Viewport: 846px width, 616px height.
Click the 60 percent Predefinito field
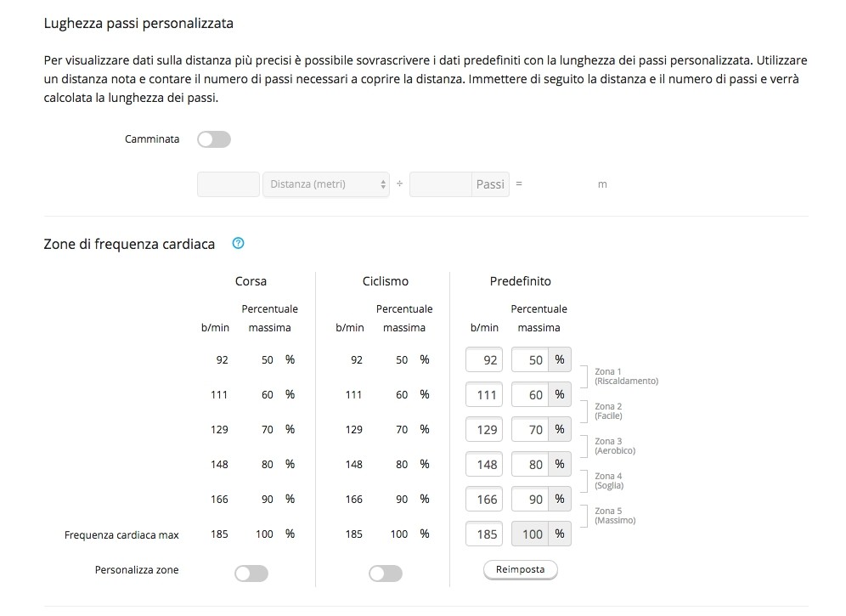point(531,394)
